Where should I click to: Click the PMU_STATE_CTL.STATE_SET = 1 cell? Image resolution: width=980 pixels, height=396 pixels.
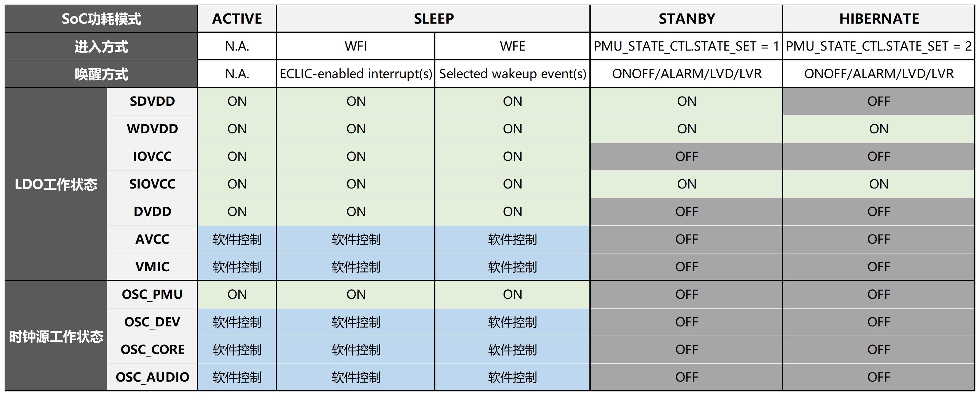point(686,46)
